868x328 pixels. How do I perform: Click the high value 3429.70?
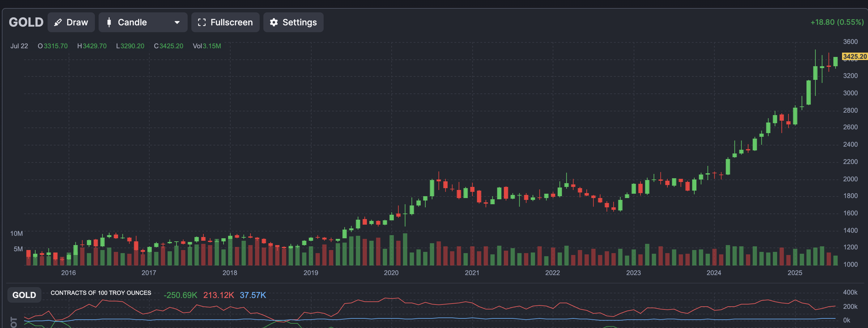[x=95, y=46]
